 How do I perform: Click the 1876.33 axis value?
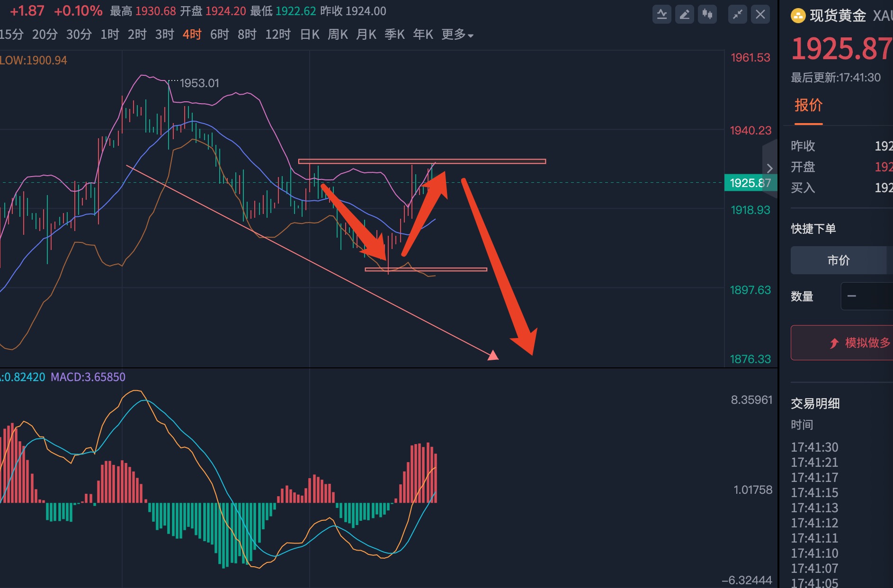click(750, 359)
